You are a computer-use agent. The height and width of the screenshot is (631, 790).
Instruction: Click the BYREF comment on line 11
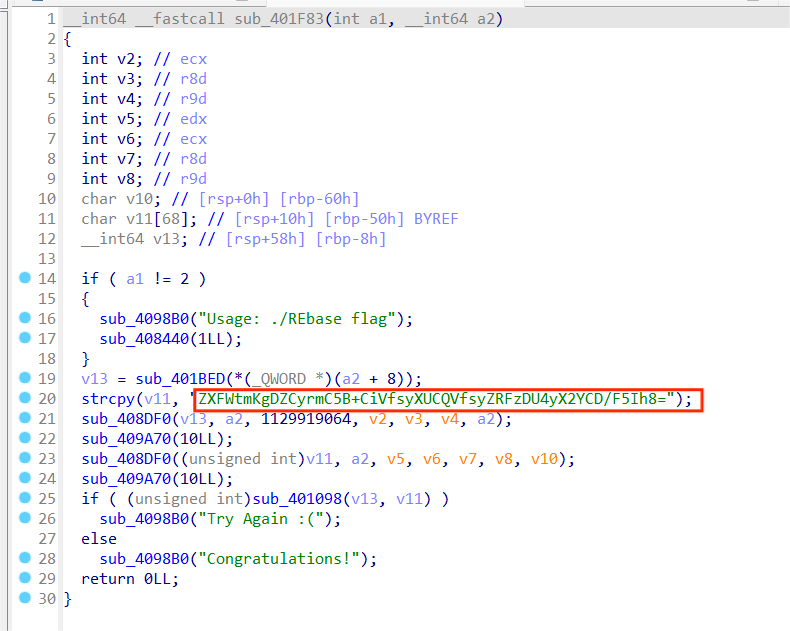[x=436, y=219]
